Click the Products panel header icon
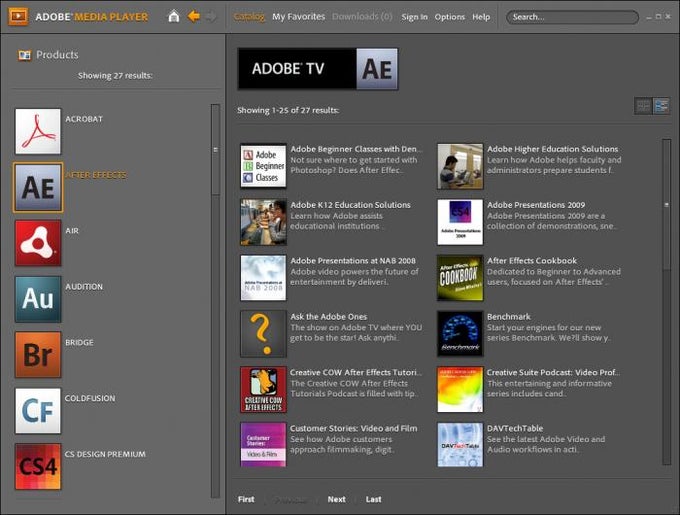Image resolution: width=680 pixels, height=515 pixels. (25, 55)
